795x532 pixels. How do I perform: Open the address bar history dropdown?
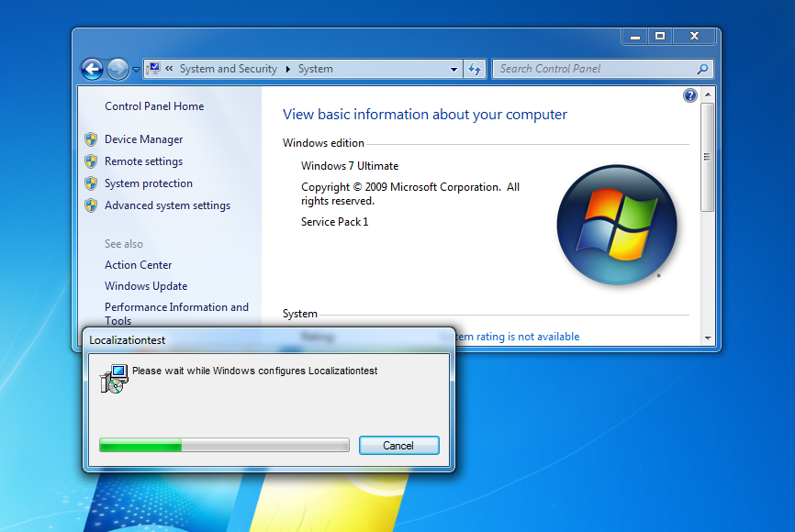(x=453, y=70)
